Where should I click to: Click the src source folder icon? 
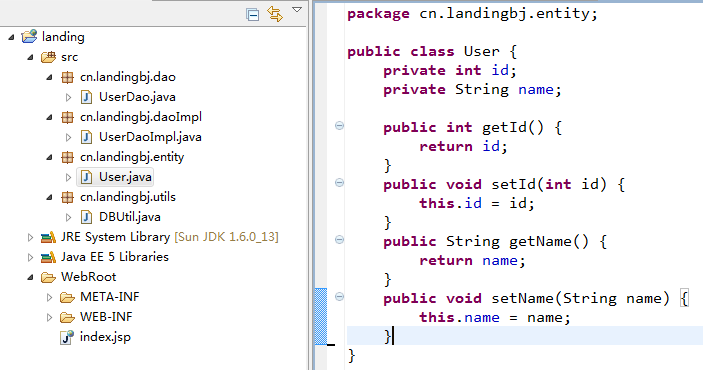click(48, 57)
